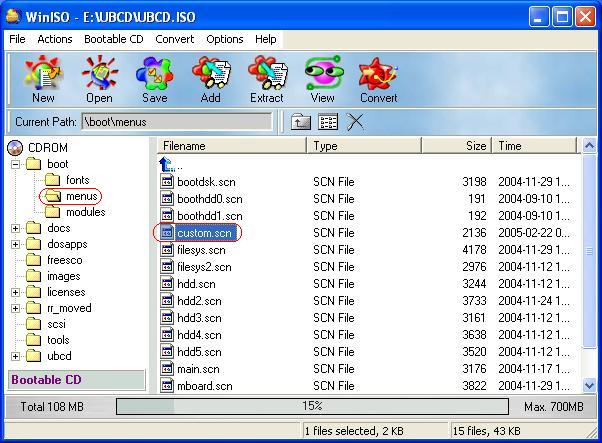Click the Current Path input field
The height and width of the screenshot is (443, 602).
(x=176, y=122)
